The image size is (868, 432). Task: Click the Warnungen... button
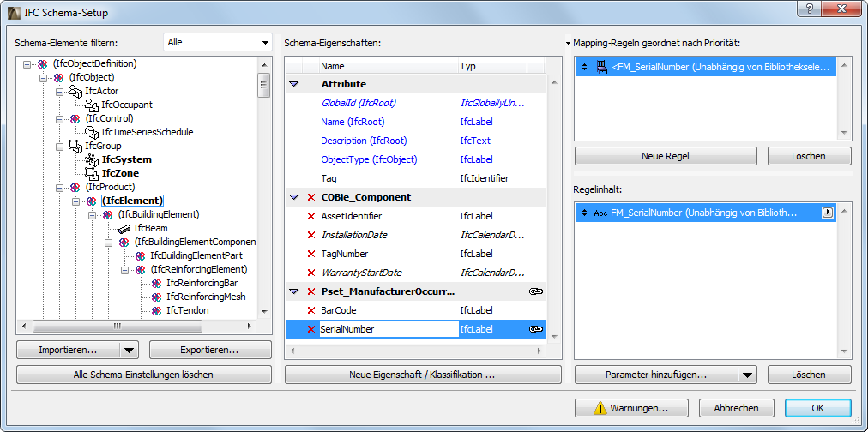point(631,408)
